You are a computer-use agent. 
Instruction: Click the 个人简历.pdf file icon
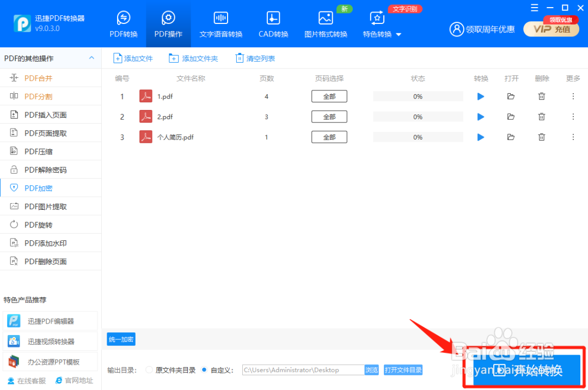pos(145,137)
